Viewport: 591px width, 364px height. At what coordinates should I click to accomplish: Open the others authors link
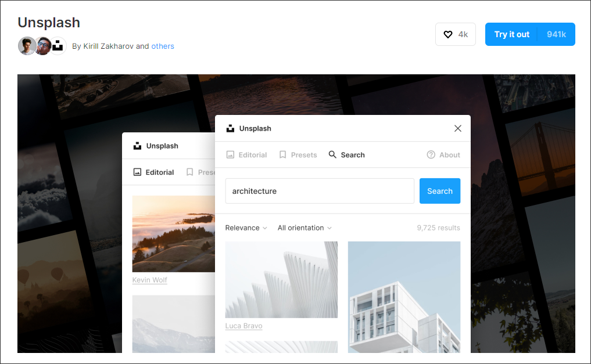[163, 46]
